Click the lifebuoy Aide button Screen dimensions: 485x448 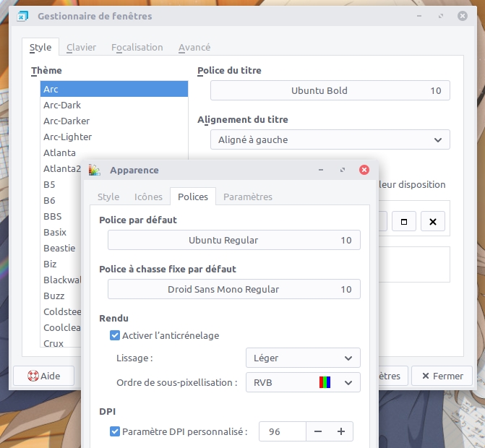[x=43, y=376]
